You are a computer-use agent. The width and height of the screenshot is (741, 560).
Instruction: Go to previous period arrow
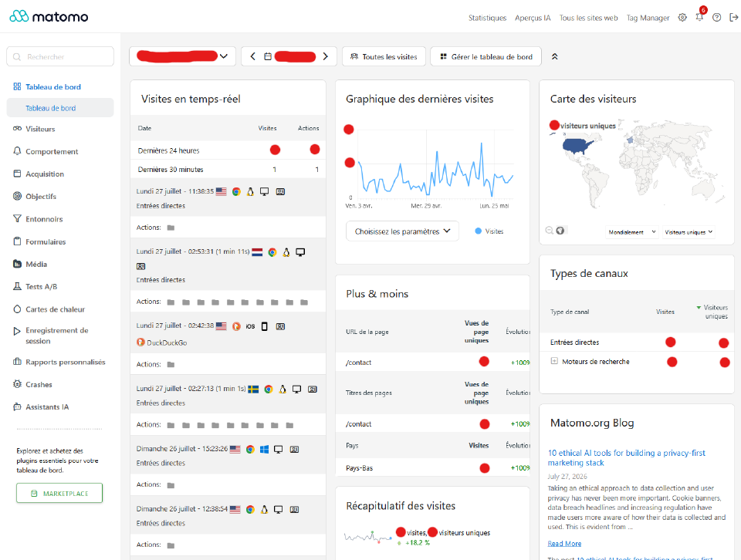(x=253, y=56)
